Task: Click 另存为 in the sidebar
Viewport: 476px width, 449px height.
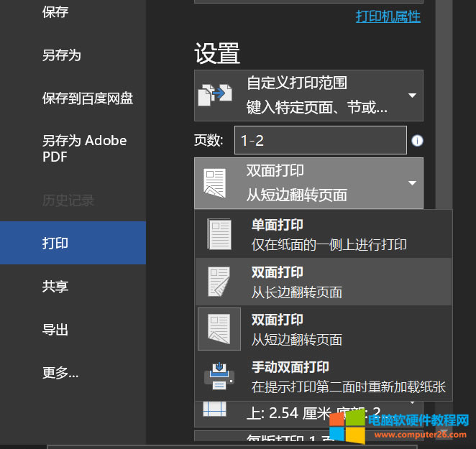Action: click(61, 55)
